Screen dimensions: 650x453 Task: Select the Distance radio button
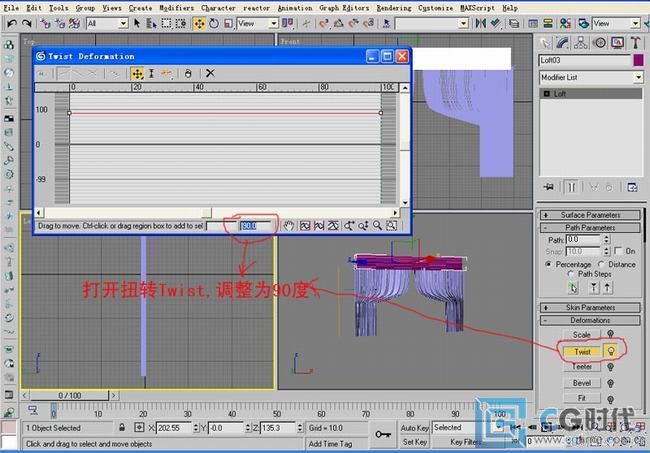(601, 264)
